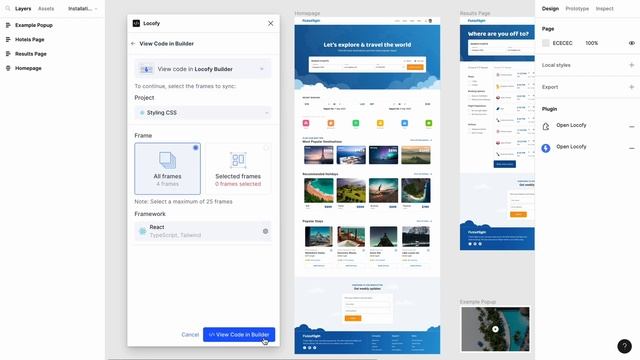Go back with the arrow beside View Code in Builder

click(133, 43)
